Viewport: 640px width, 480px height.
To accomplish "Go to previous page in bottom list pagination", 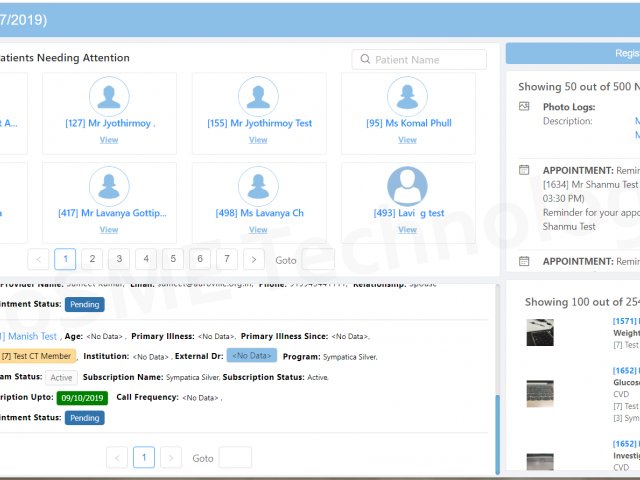I will point(117,458).
